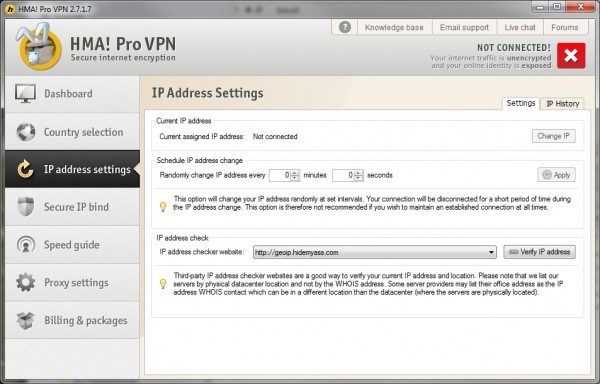600x384 pixels.
Task: Open the Billing & packages box icon
Action: point(26,321)
